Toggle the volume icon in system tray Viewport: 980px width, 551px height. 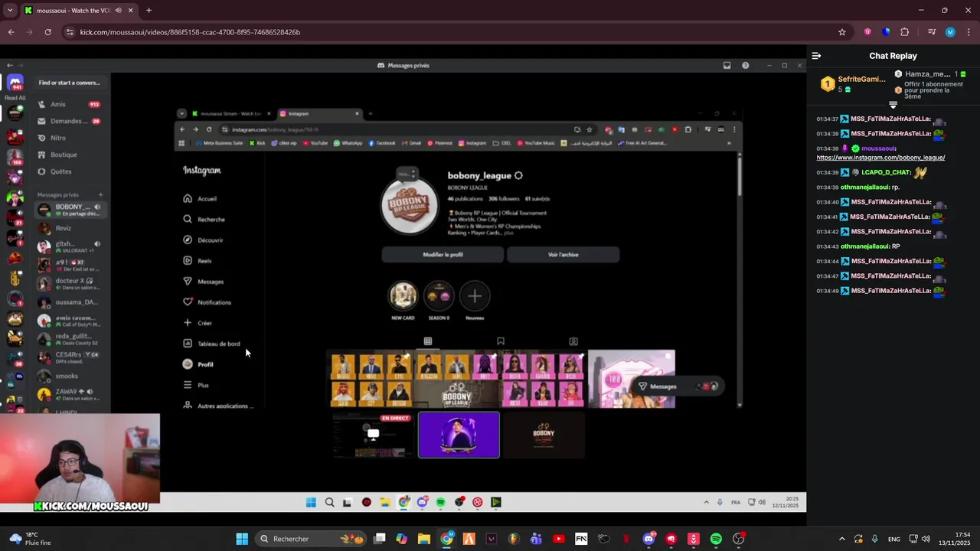coord(926,539)
